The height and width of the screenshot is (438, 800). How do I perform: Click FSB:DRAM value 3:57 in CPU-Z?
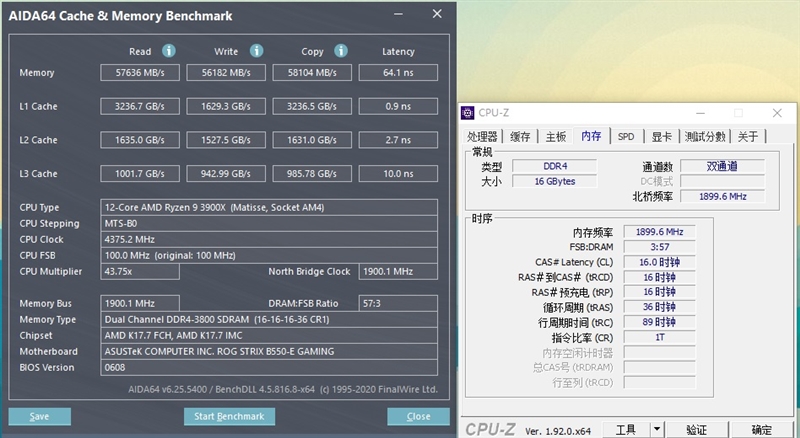click(x=659, y=247)
